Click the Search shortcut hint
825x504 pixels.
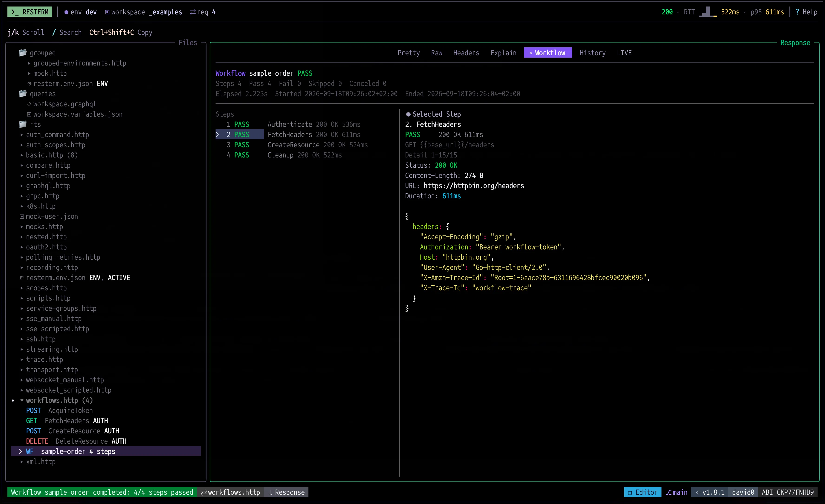67,32
